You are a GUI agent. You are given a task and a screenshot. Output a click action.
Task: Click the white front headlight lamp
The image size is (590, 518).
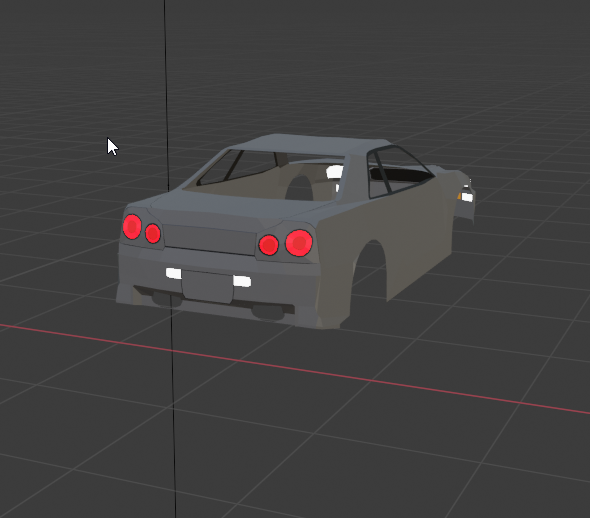(x=467, y=197)
